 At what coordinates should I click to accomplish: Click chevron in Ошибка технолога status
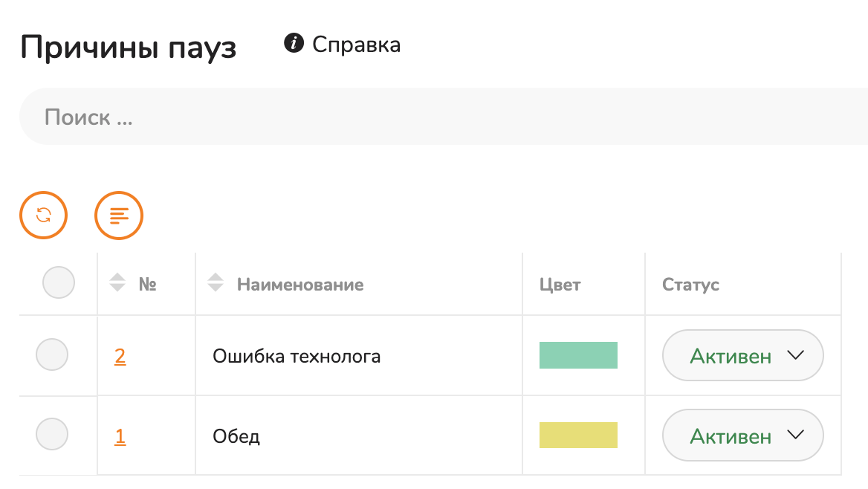[x=795, y=355]
